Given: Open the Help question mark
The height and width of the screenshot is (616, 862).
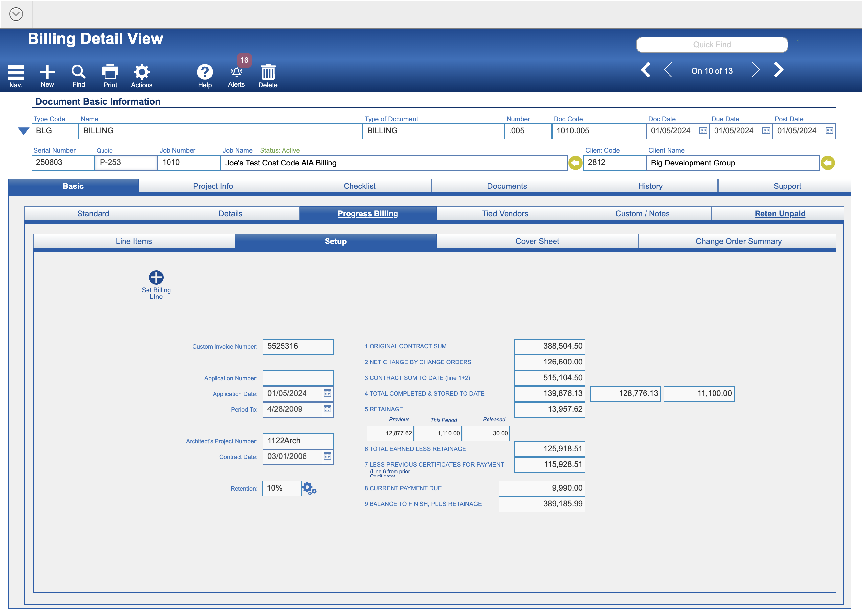Looking at the screenshot, I should (x=205, y=72).
